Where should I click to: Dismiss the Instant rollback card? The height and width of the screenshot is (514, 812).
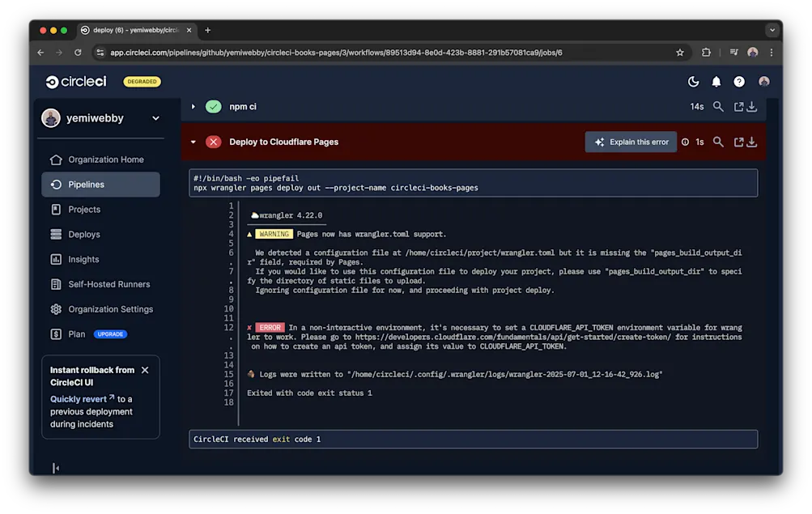click(145, 369)
